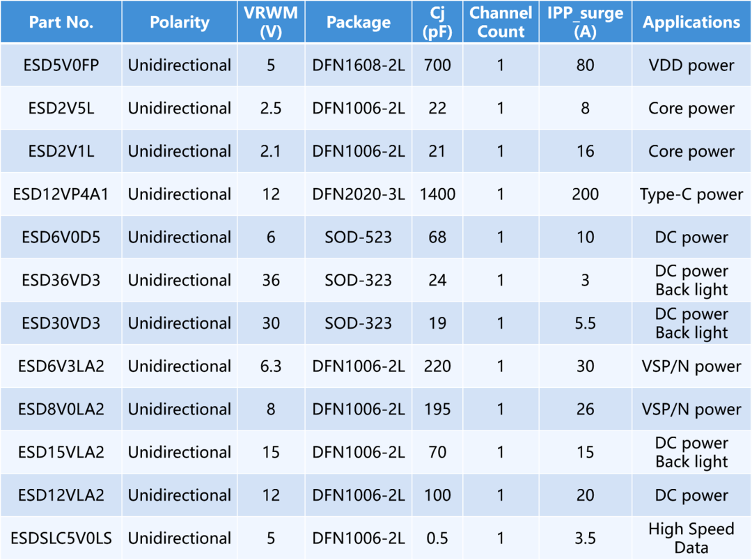
Task: Click the VDD power application cell
Action: tap(691, 65)
